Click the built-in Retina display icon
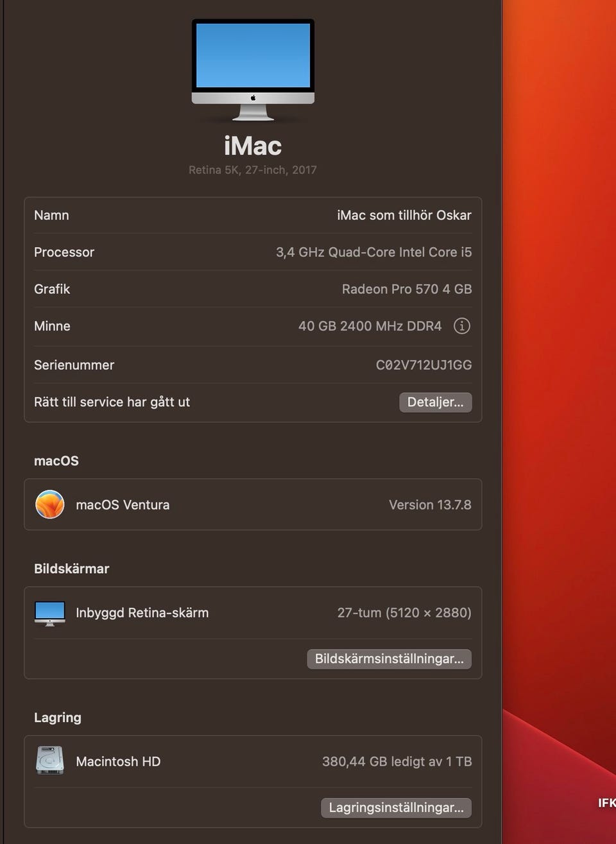616x844 pixels. pos(50,613)
